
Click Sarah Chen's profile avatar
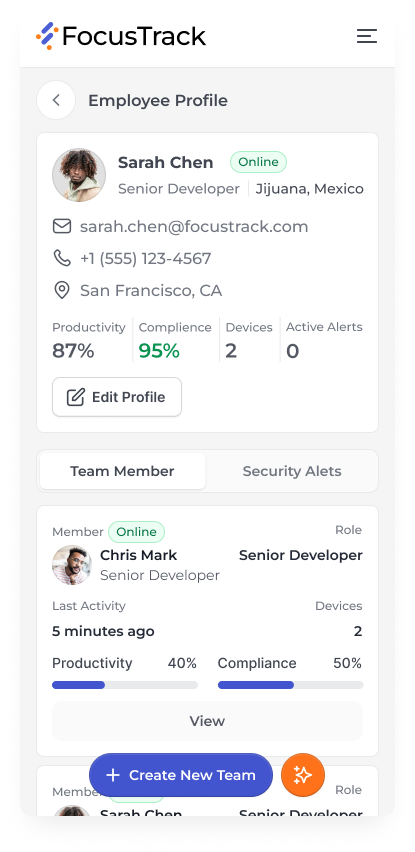[x=79, y=175]
